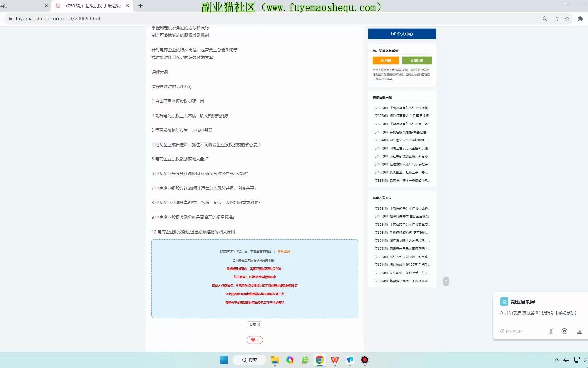Screen dimensions: 588x368
Task: Expand the system tray hidden icons chevron
Action: point(557,360)
